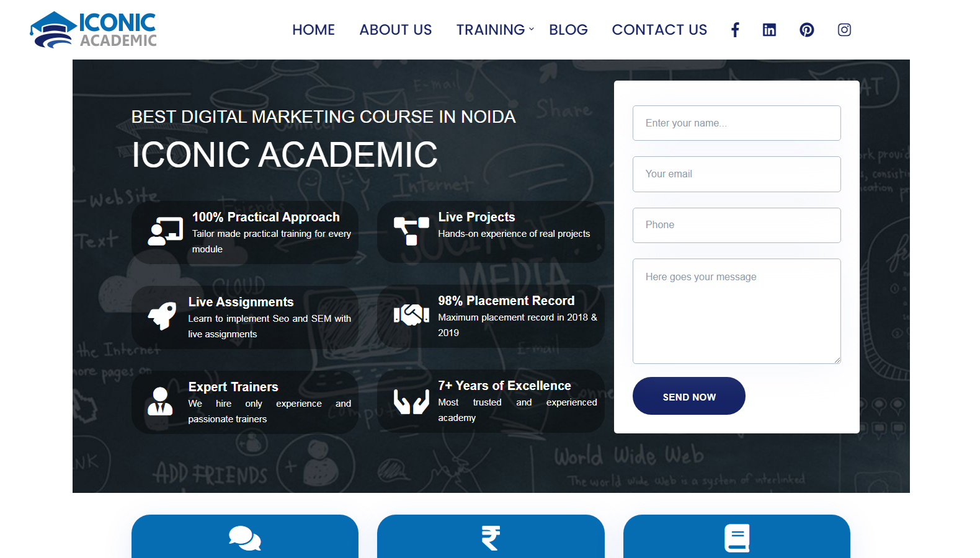Viewport: 980px width, 558px height.
Task: Click the 98% Placement Record heading
Action: (x=506, y=301)
